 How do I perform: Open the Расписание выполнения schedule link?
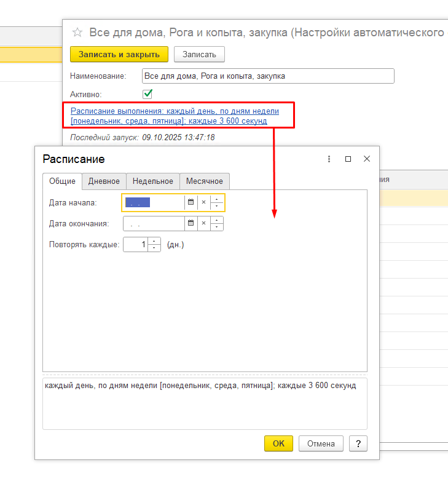coord(175,116)
